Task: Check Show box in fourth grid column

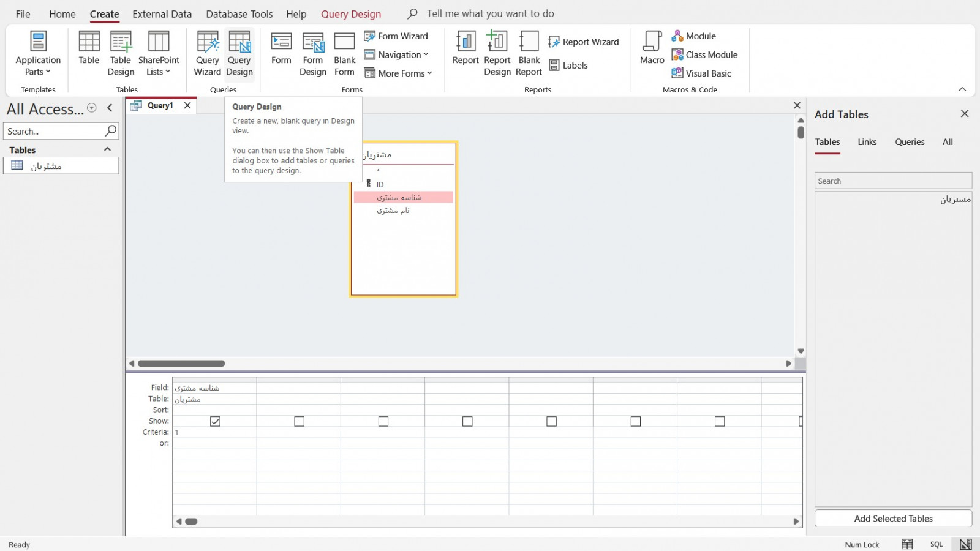Action: tap(467, 421)
